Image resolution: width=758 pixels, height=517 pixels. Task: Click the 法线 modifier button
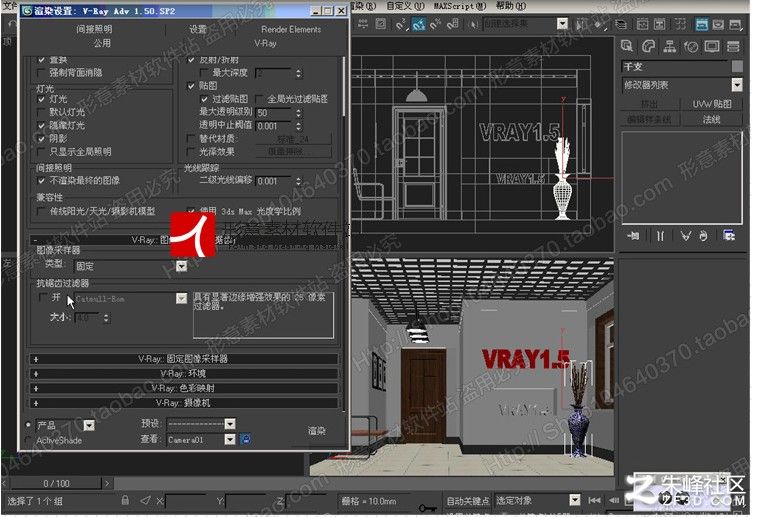tap(711, 119)
